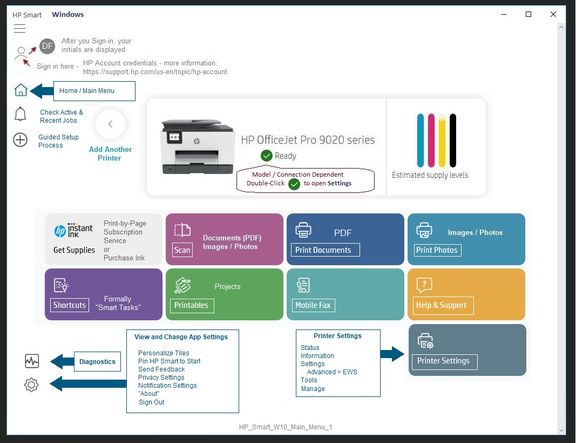Open Printer Settings tile label

tap(444, 361)
